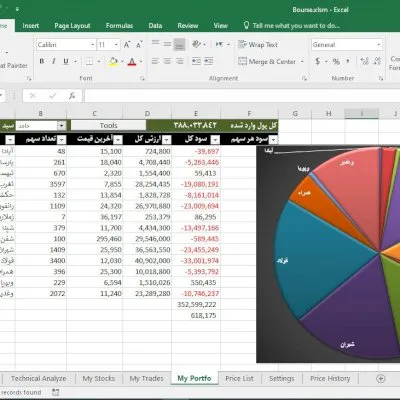
Task: Switch to My Trades sheet tab
Action: (147, 379)
